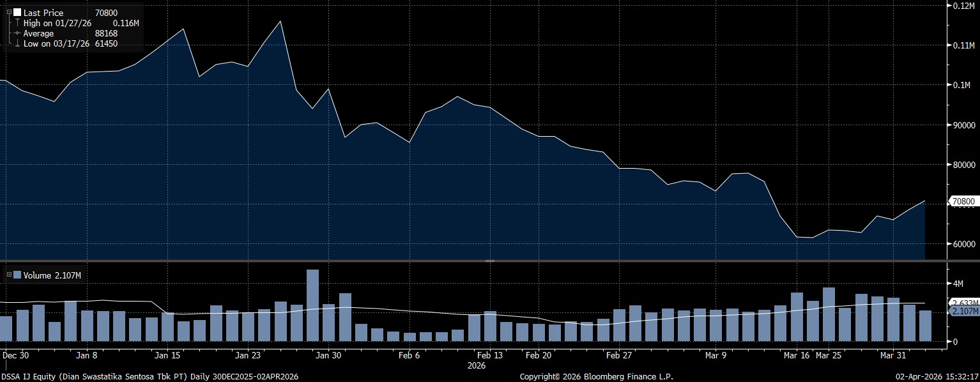Click the High on 01/27/26 legend row

pos(77,23)
